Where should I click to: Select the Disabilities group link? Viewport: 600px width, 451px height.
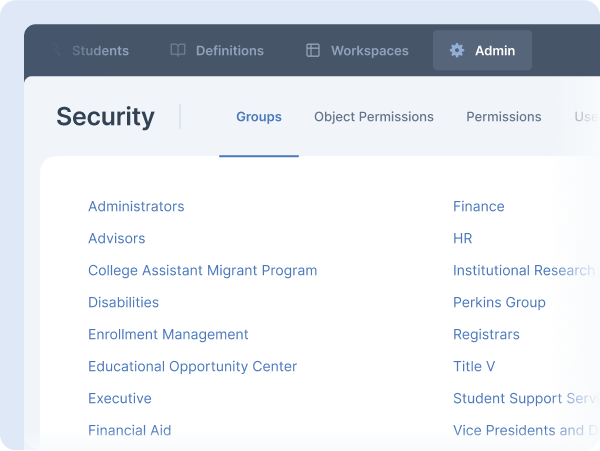[123, 302]
